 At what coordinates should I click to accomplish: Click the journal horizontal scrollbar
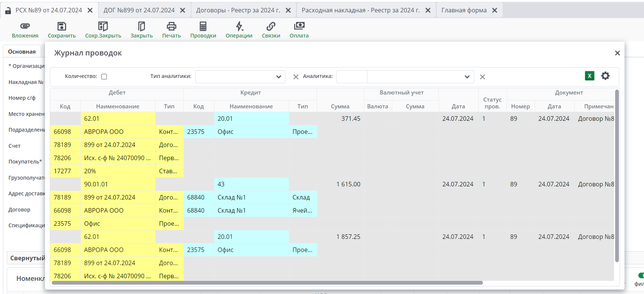267,283
